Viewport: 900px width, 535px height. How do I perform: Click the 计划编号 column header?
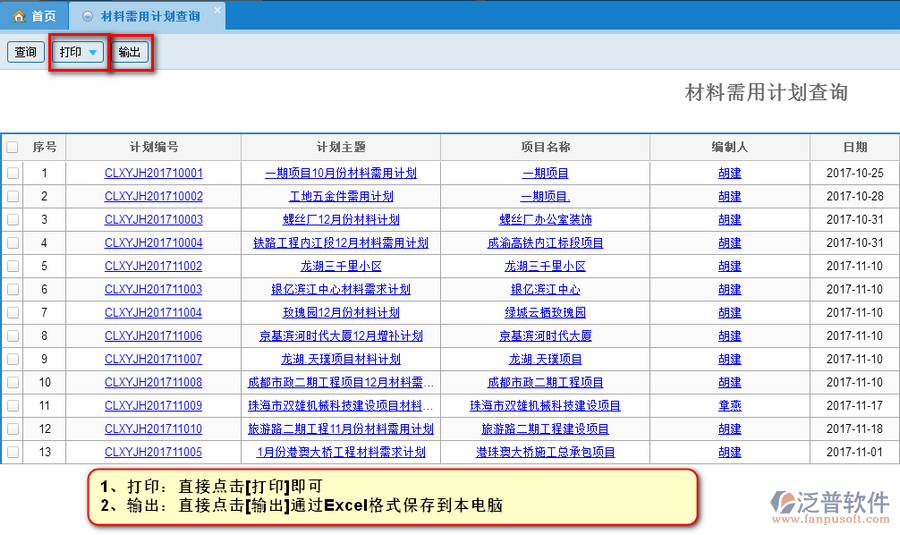click(x=153, y=147)
